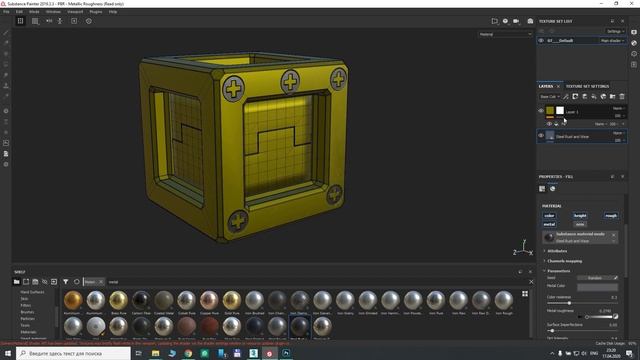Image resolution: width=640 pixels, height=360 pixels.
Task: Remove the Material filter tag in Shelf
Action: (101, 282)
